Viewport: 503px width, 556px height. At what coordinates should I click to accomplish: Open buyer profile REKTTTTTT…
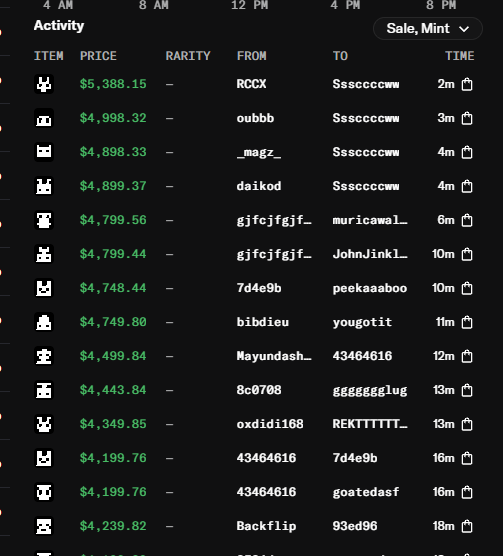coord(370,424)
